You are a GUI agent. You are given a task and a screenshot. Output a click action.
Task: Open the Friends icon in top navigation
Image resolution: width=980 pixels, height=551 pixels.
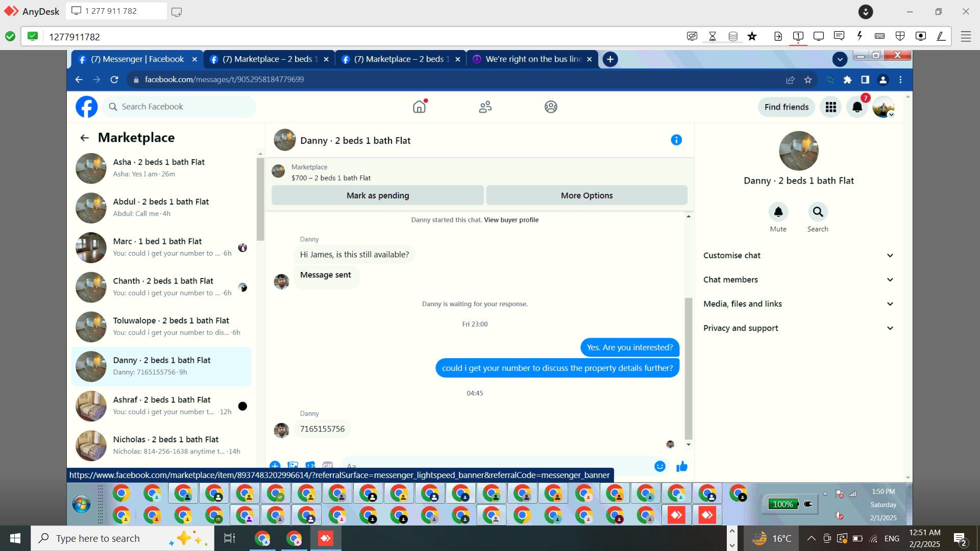(x=485, y=107)
